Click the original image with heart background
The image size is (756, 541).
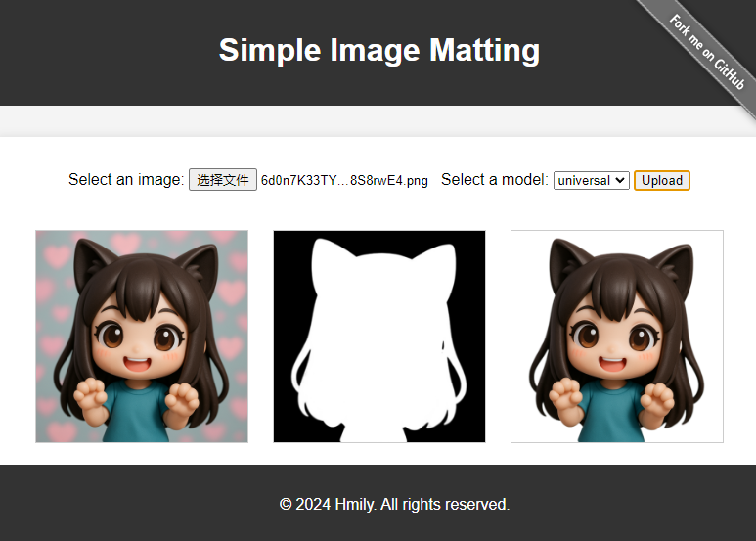[142, 337]
